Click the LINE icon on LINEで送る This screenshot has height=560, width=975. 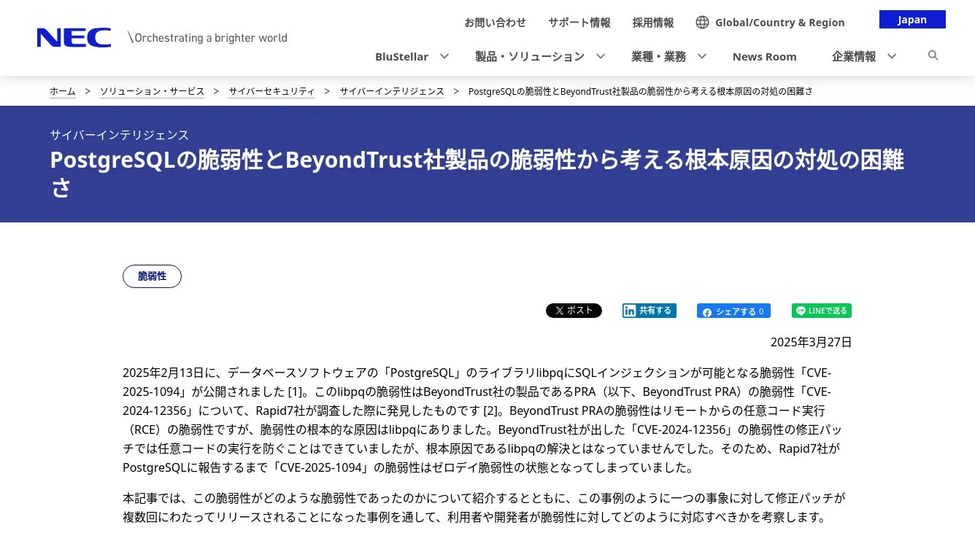[801, 311]
